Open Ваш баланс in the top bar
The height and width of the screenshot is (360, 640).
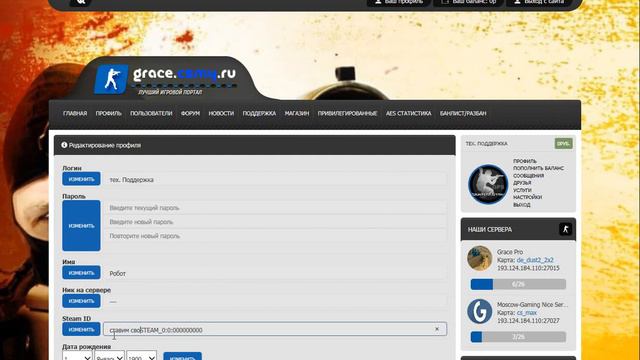point(469,2)
